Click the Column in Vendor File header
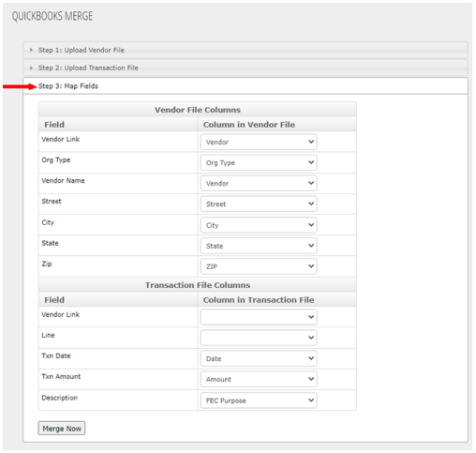476x453 pixels. click(x=249, y=125)
